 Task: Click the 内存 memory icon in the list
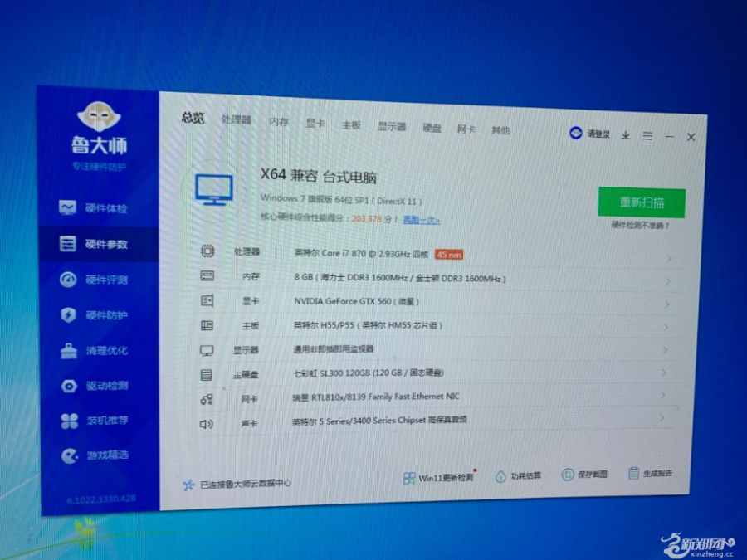[x=207, y=276]
